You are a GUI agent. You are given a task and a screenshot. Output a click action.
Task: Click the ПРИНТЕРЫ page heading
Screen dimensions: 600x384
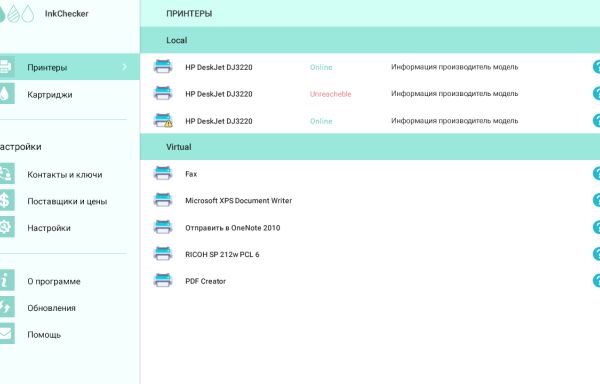click(x=189, y=14)
